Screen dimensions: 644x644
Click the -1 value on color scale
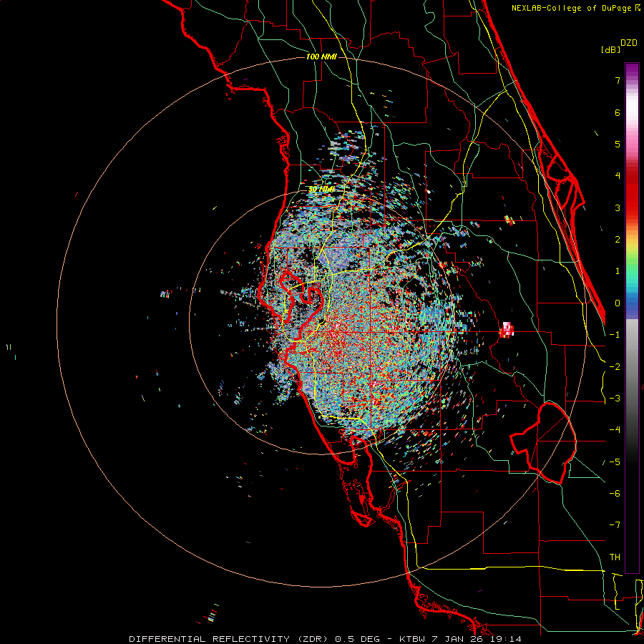pos(615,335)
